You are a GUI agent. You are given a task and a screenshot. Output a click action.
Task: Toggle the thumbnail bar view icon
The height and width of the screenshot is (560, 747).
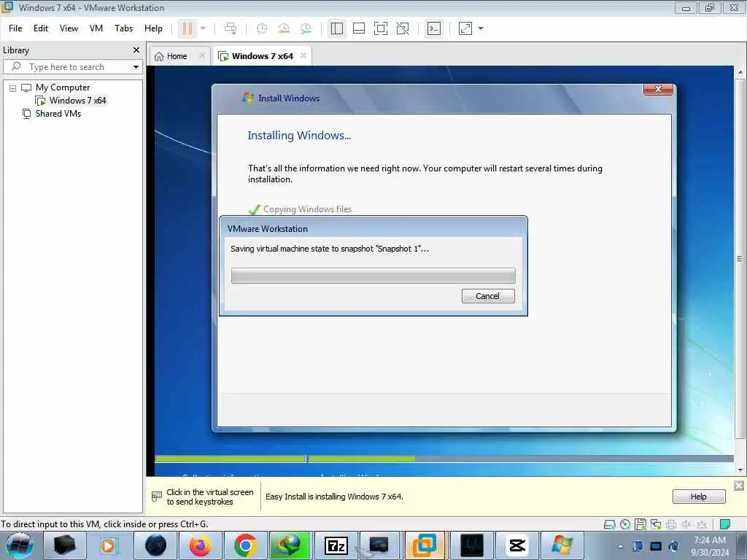(359, 28)
